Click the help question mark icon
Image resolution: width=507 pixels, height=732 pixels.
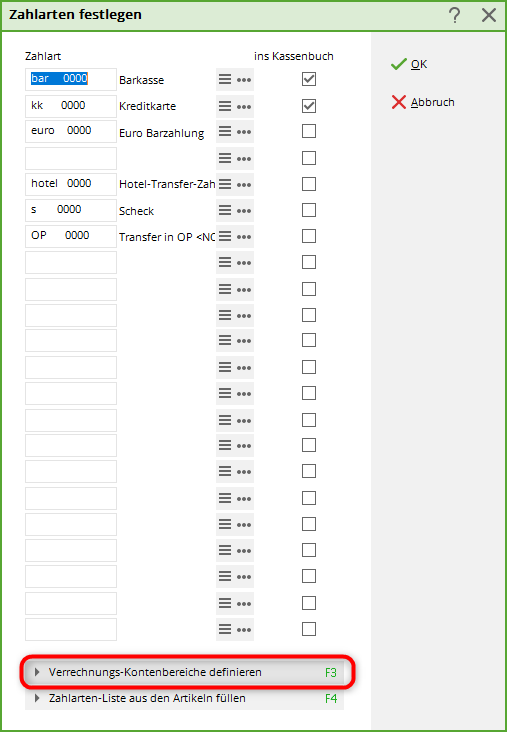tap(454, 15)
